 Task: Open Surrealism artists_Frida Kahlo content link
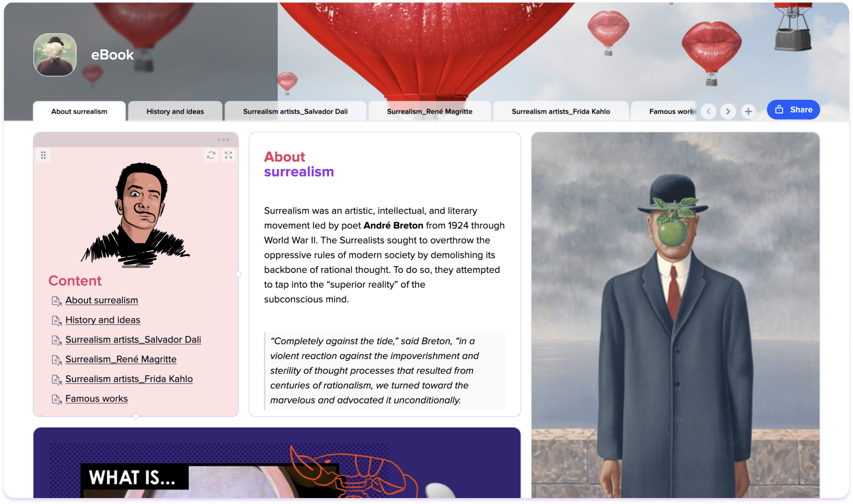point(129,379)
